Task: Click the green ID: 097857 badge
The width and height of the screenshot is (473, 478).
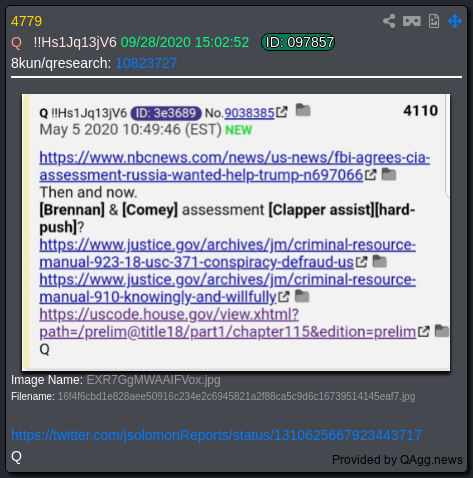Action: tap(298, 42)
